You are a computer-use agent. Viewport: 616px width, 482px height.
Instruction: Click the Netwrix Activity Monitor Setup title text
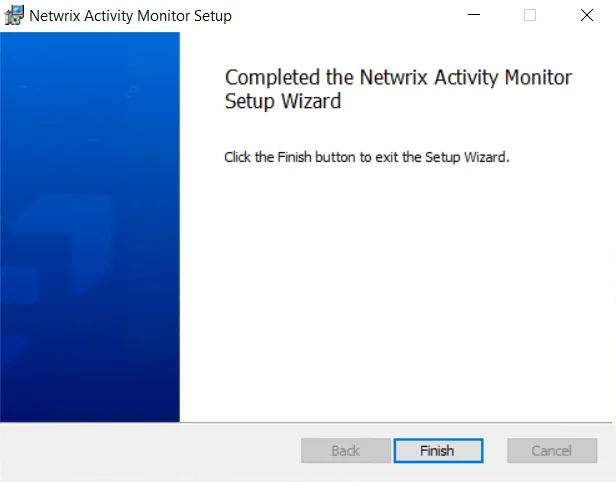coord(130,16)
